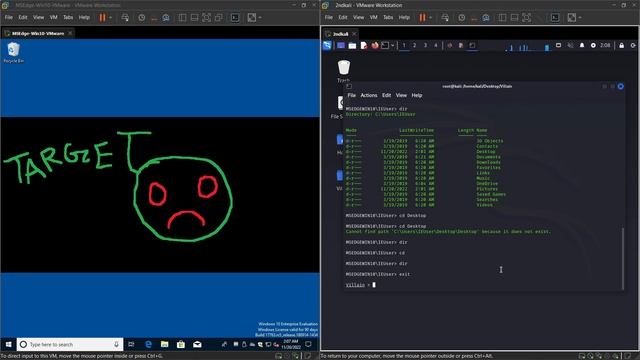This screenshot has height=360, width=640.
Task: Click the Kali panel lock screen icon
Action: 621,45
